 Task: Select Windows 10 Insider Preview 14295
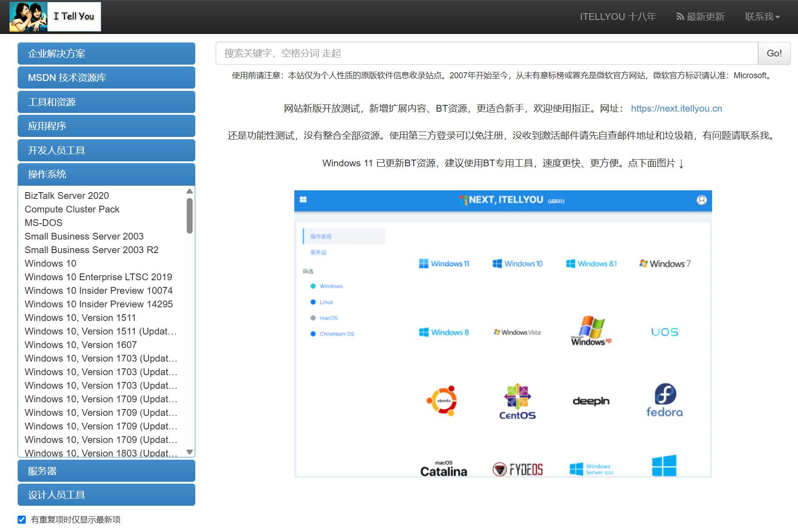click(x=99, y=304)
